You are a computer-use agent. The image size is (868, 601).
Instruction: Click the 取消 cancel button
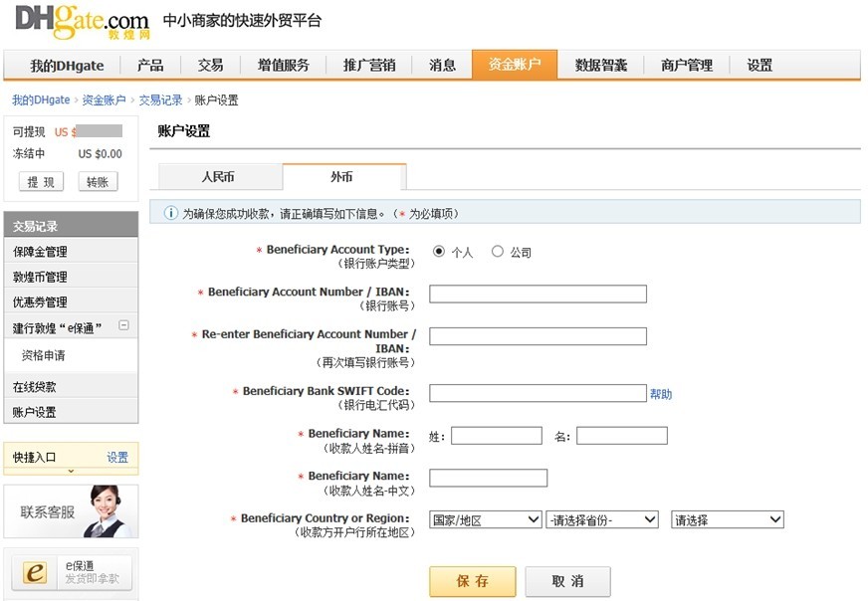coord(567,581)
